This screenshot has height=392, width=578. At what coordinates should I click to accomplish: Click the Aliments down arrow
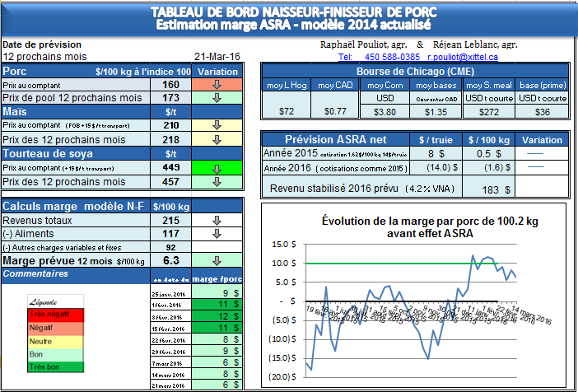coord(218,234)
